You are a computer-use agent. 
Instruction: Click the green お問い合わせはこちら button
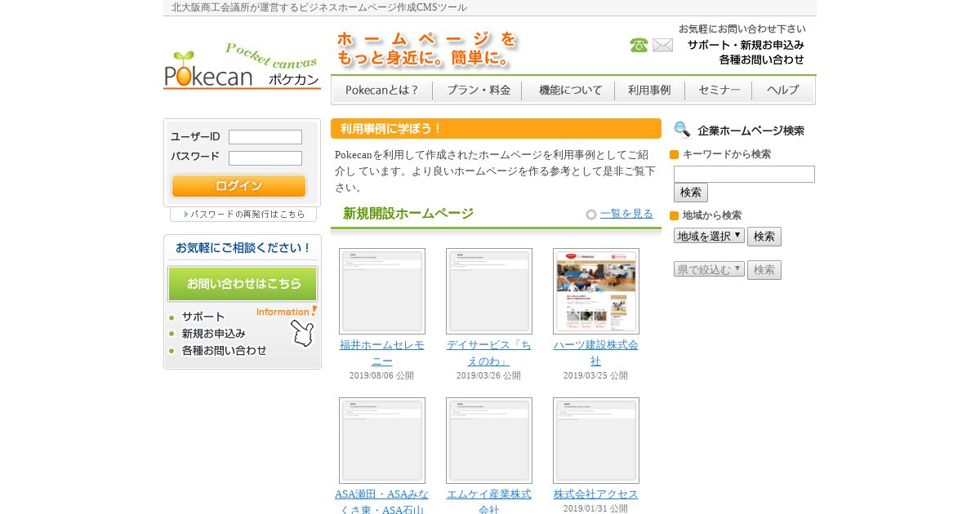243,284
